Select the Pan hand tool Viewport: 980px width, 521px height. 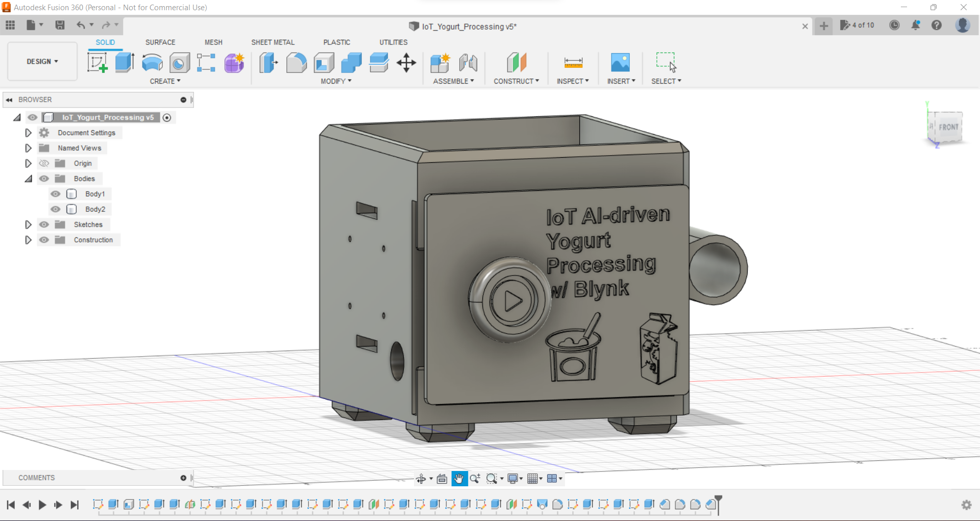pyautogui.click(x=459, y=479)
